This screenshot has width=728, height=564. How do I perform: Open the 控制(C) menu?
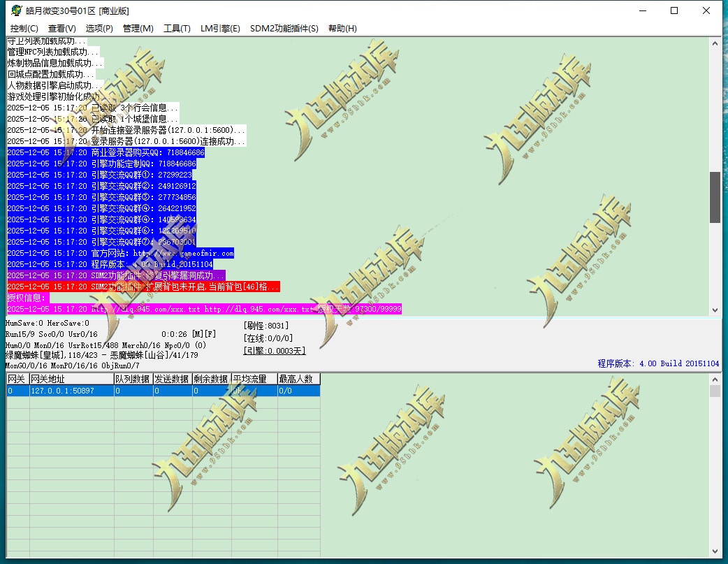point(24,29)
